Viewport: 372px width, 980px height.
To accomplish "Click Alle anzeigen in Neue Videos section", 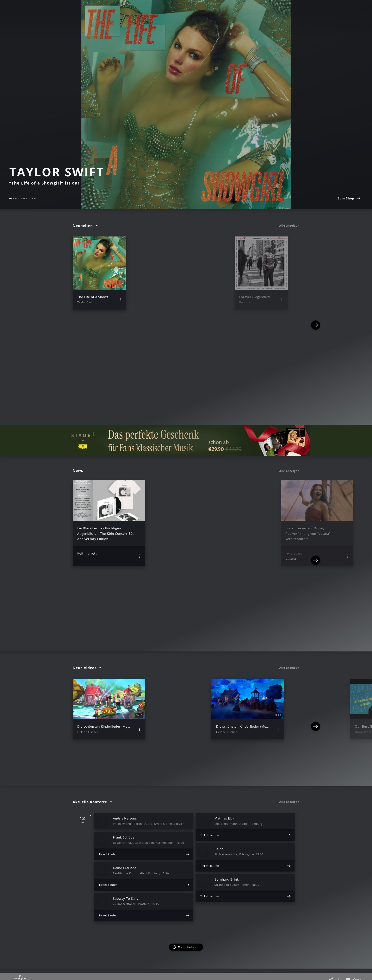I will click(x=289, y=668).
